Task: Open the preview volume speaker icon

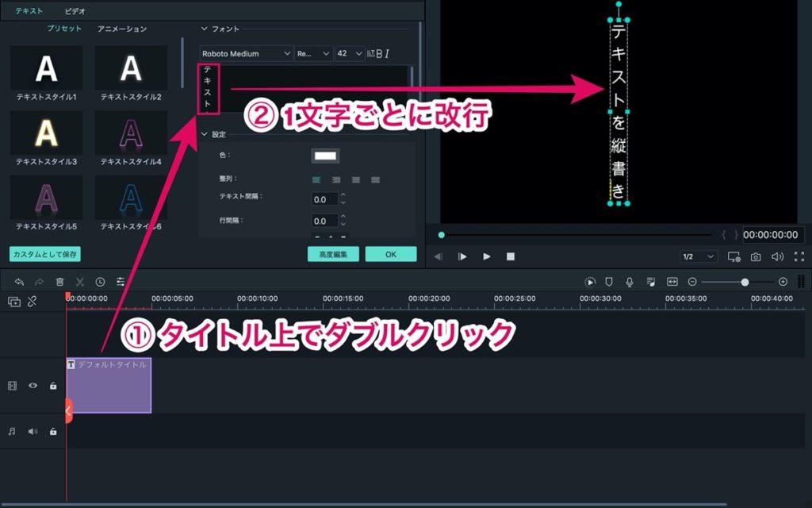Action: point(777,256)
